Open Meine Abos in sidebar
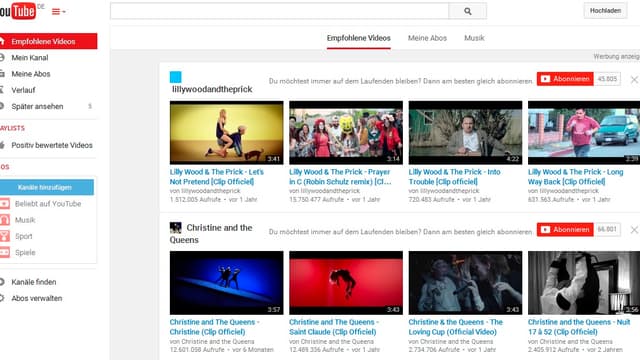 (x=31, y=74)
